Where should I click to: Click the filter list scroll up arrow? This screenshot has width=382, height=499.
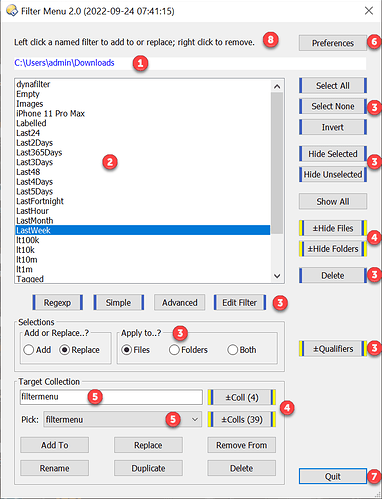coord(277,87)
